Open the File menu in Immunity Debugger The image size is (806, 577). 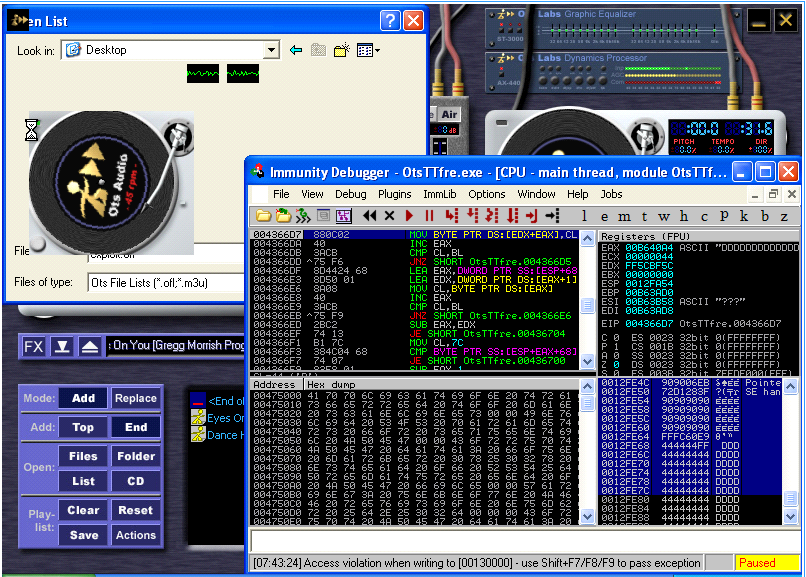(x=281, y=194)
